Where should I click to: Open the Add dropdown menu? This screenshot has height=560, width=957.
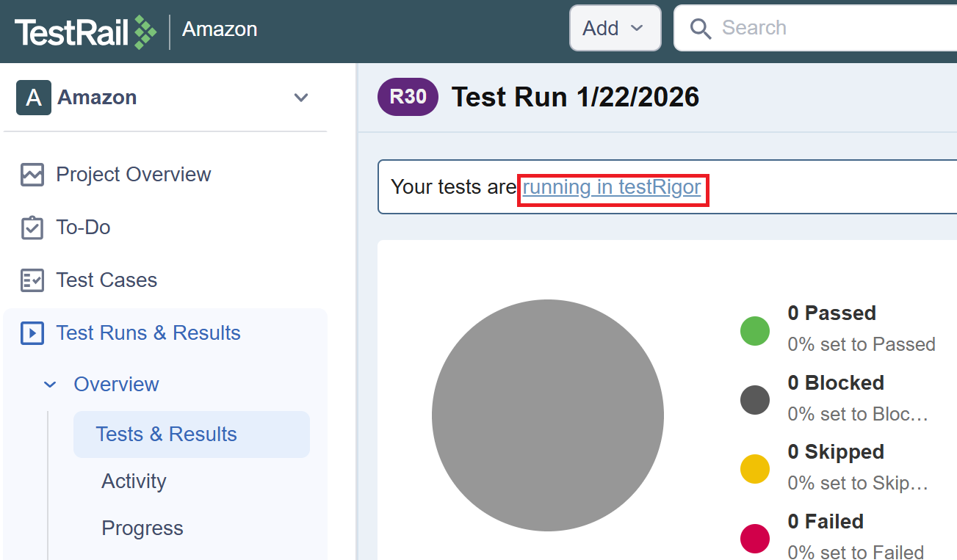pyautogui.click(x=615, y=29)
